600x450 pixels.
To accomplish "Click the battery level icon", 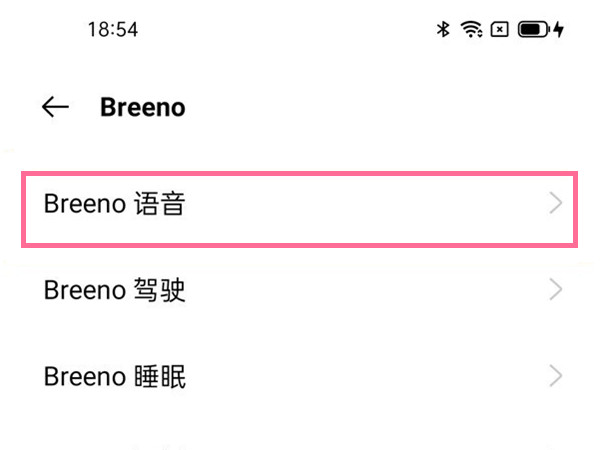I will pyautogui.click(x=532, y=30).
